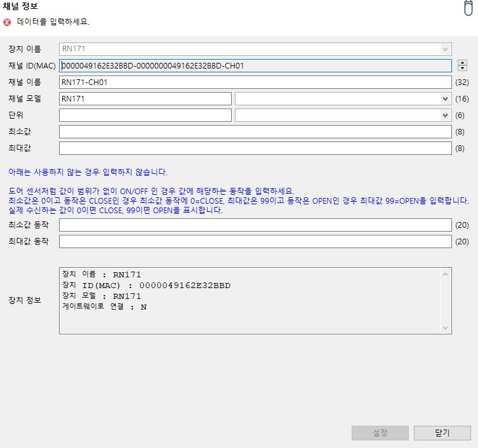This screenshot has width=478, height=448.
Task: Click the up arrow of 장치 정보 scrollbar
Action: point(445,274)
